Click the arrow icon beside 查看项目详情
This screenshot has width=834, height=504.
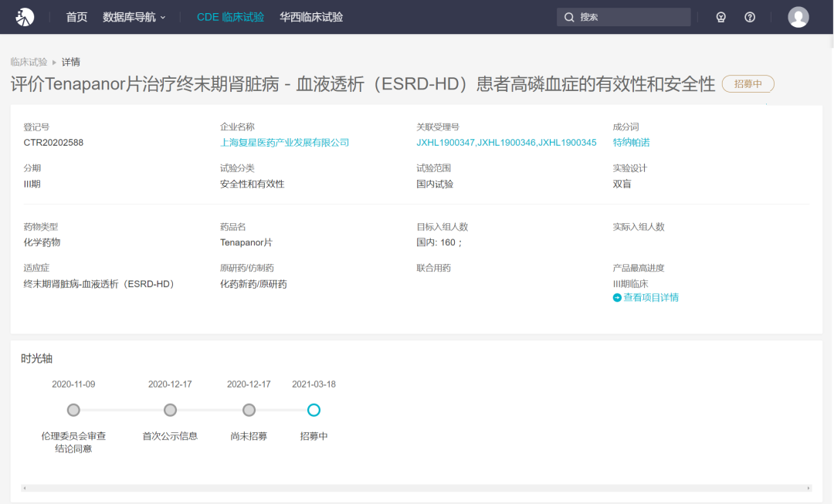click(x=617, y=298)
